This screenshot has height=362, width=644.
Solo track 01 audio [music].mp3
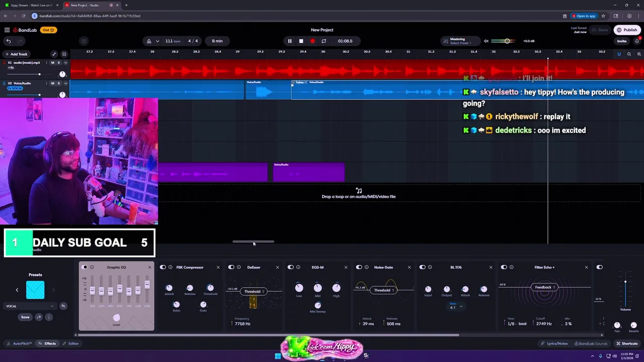point(59,63)
